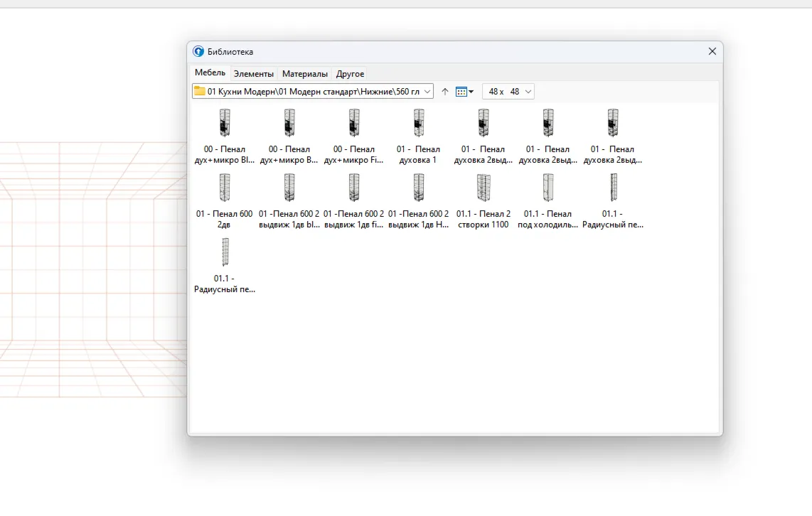
Task: Select the '00 - Пенал дух+микро Fi...' item
Action: [353, 136]
